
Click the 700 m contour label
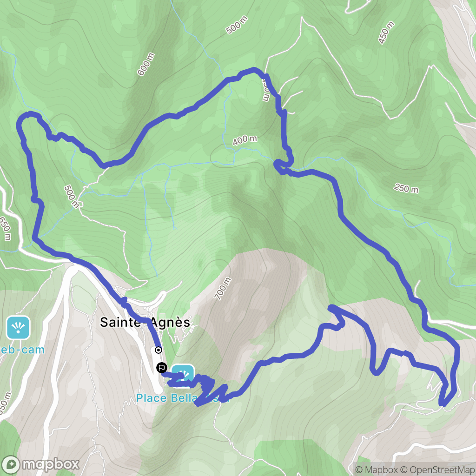[223, 289]
